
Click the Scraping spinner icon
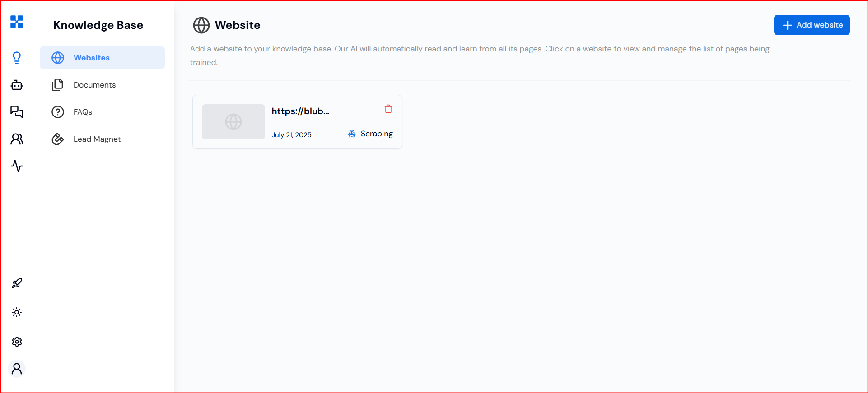[352, 134]
